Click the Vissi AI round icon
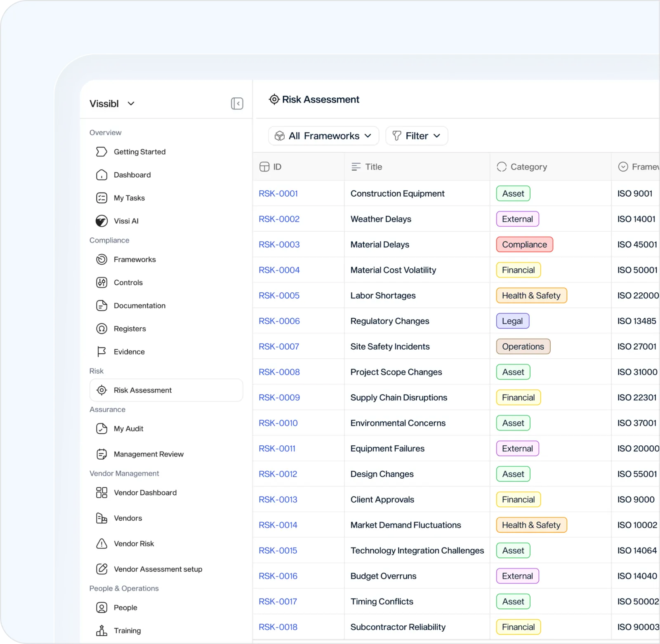Screen dimensions: 660x644 101,221
